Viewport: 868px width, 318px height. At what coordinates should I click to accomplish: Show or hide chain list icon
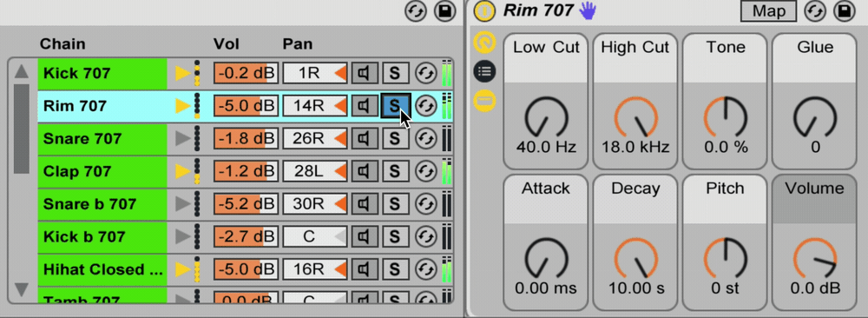tap(485, 71)
